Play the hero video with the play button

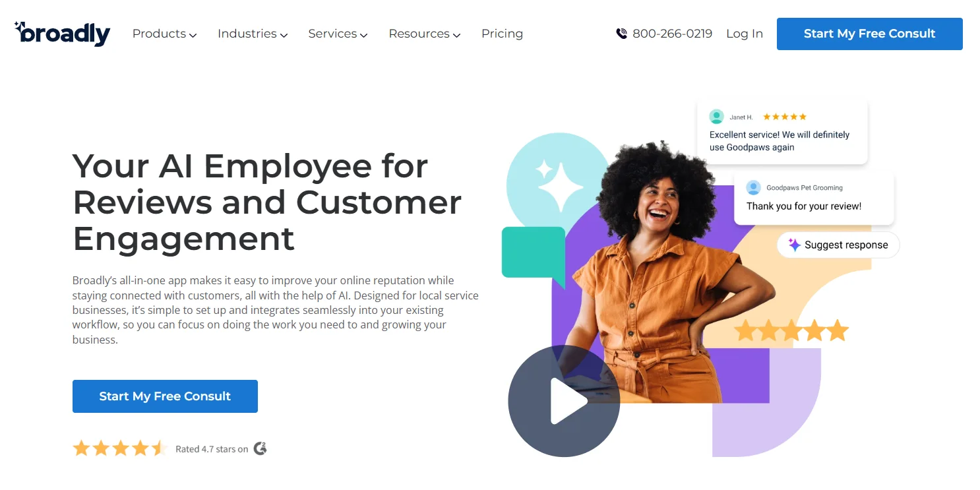click(x=564, y=401)
